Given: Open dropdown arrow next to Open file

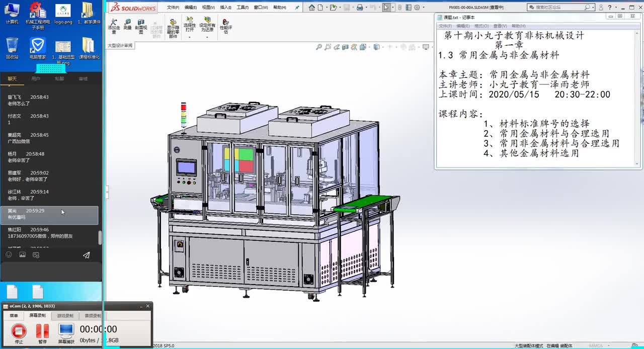Looking at the screenshot, I should [340, 8].
